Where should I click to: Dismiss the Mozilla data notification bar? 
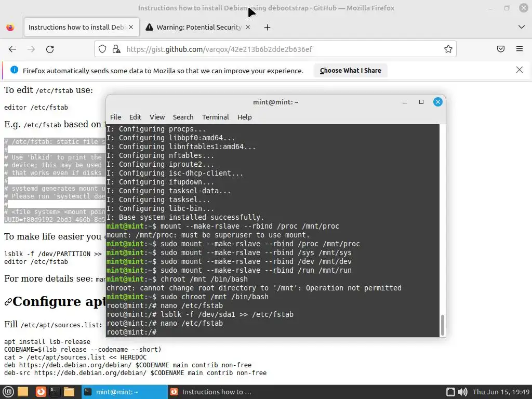click(520, 70)
